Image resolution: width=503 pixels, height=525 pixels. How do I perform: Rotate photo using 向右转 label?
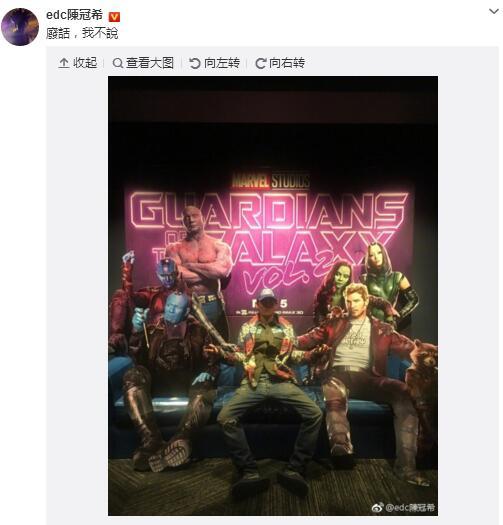tap(287, 63)
